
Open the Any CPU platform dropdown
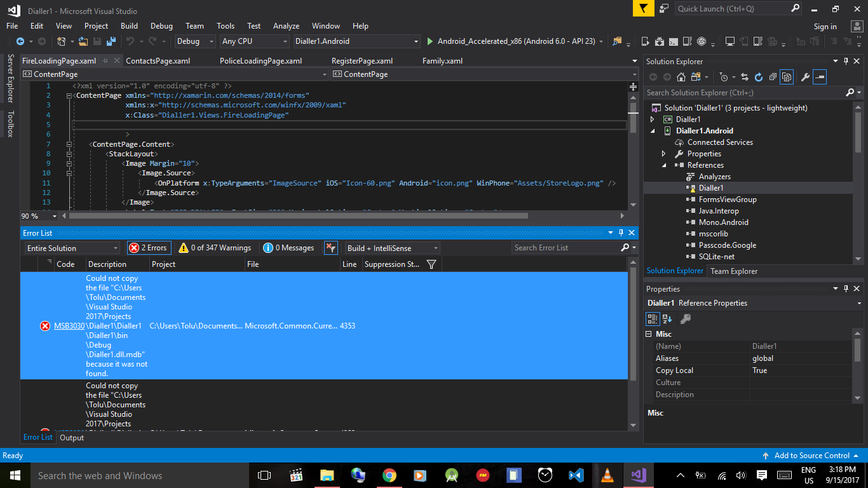(254, 41)
